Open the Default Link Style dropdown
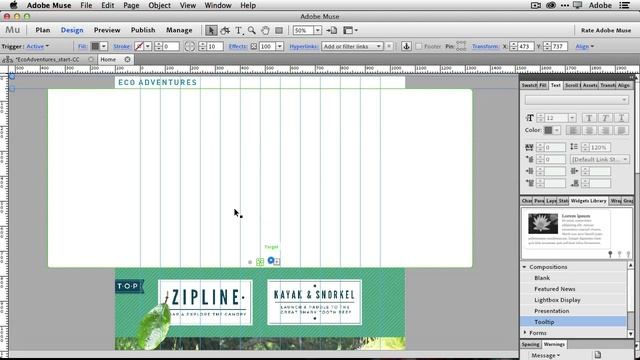The height and width of the screenshot is (360, 640). (x=600, y=160)
